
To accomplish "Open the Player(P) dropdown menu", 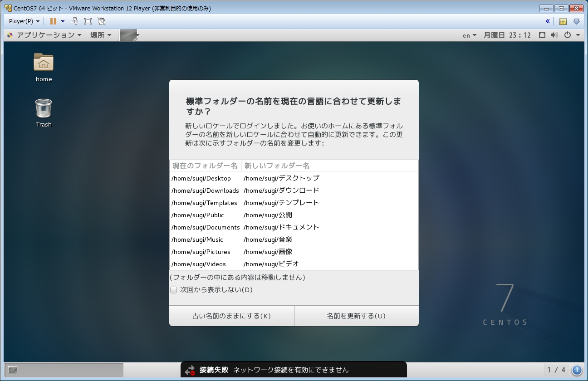I will click(24, 21).
